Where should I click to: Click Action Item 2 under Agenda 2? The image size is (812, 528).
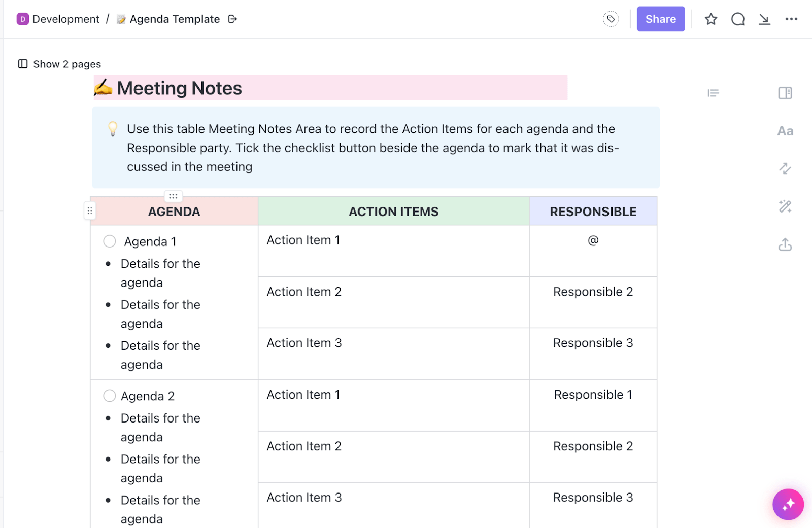[304, 446]
